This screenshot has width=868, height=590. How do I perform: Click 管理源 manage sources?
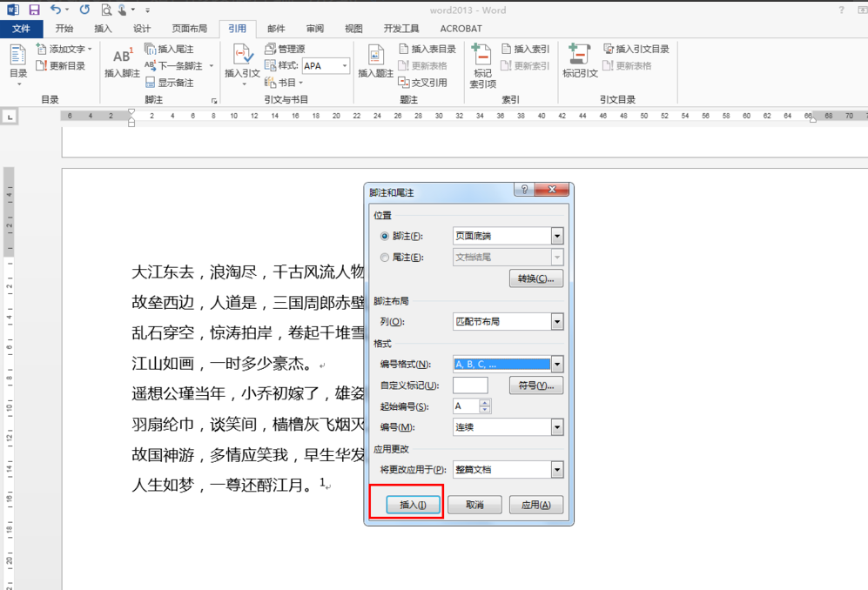click(x=285, y=49)
